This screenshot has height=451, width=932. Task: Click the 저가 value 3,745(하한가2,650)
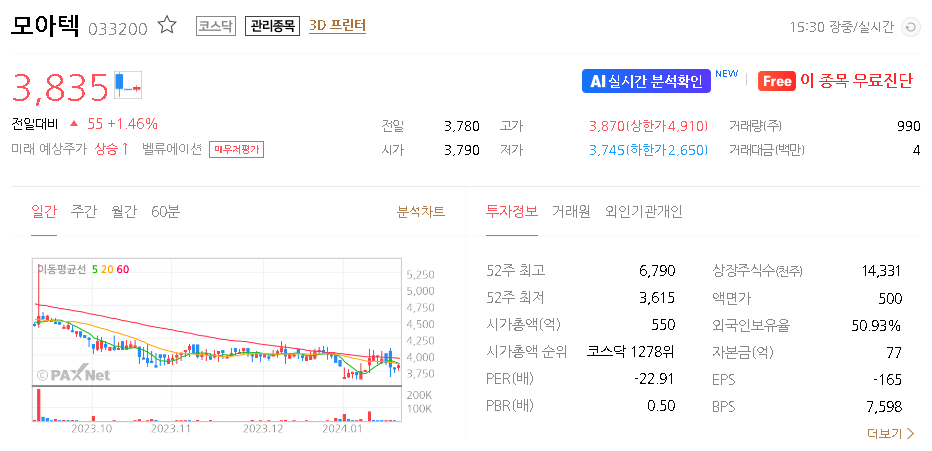click(648, 150)
